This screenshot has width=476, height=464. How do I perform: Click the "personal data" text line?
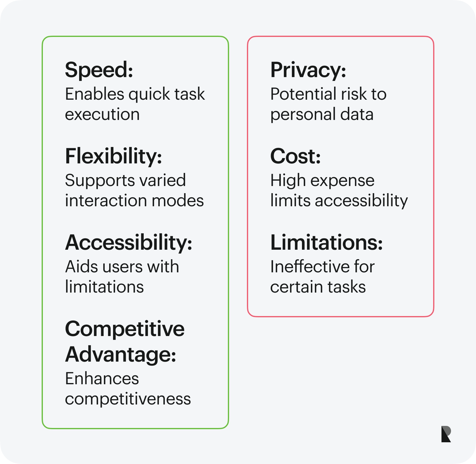point(322,114)
